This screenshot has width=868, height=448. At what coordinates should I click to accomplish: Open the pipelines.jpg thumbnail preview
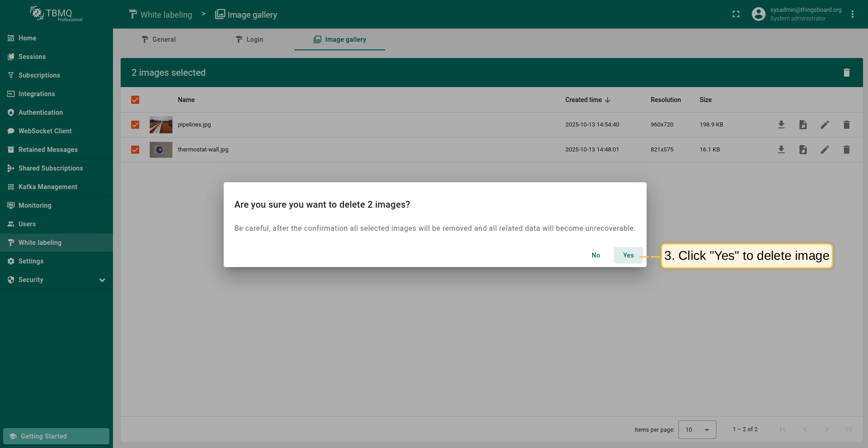click(161, 125)
